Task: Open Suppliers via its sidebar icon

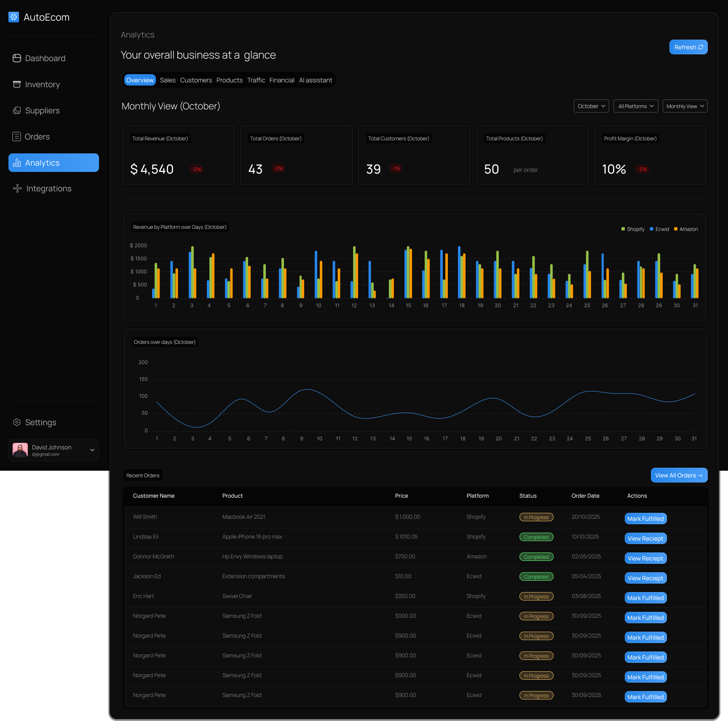Action: [x=17, y=110]
